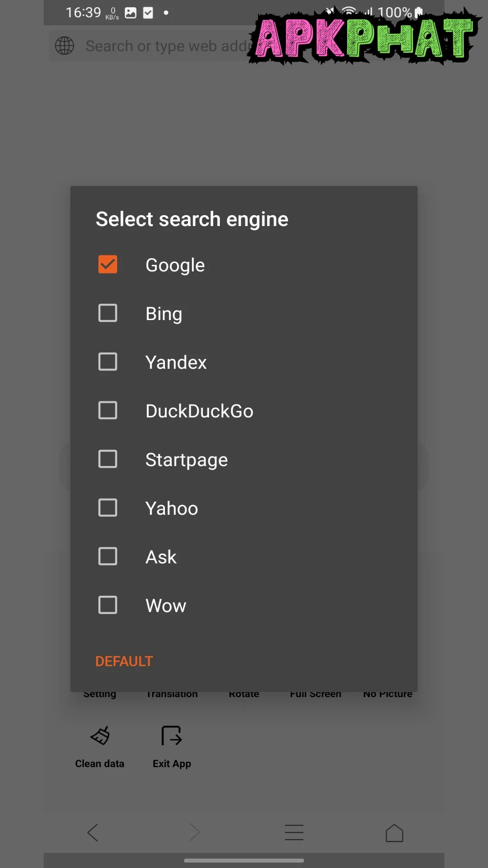Tap the Clean data label
This screenshot has height=868, width=488.
(x=100, y=764)
